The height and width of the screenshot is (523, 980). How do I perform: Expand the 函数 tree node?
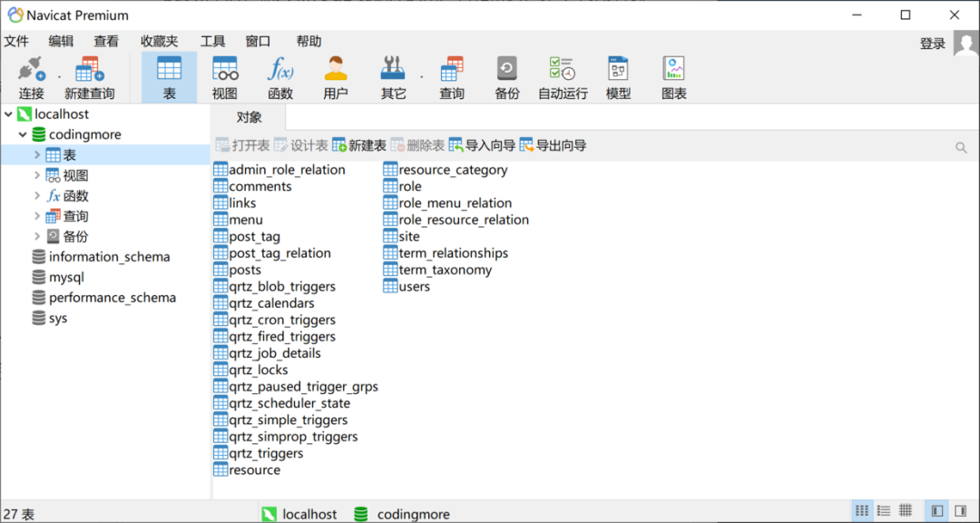tap(37, 196)
